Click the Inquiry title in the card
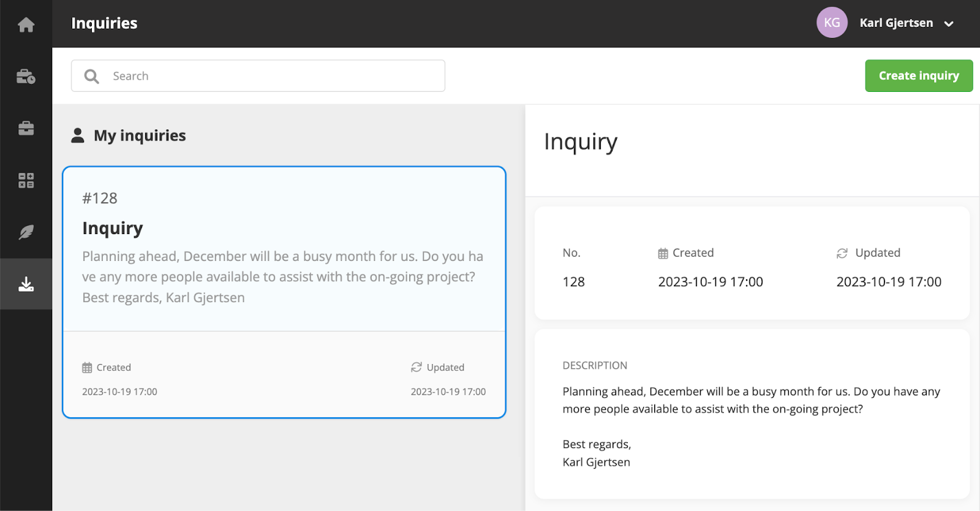The image size is (980, 511). coord(113,228)
